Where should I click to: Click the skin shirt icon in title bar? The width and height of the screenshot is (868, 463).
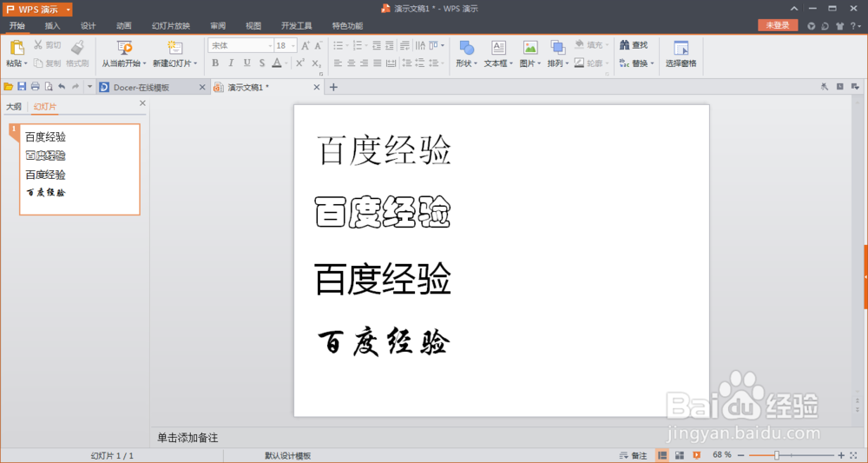click(839, 26)
